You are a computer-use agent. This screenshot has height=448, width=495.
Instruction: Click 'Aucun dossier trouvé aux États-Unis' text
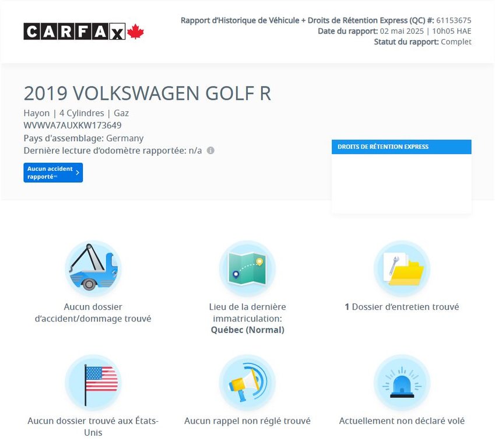click(93, 426)
